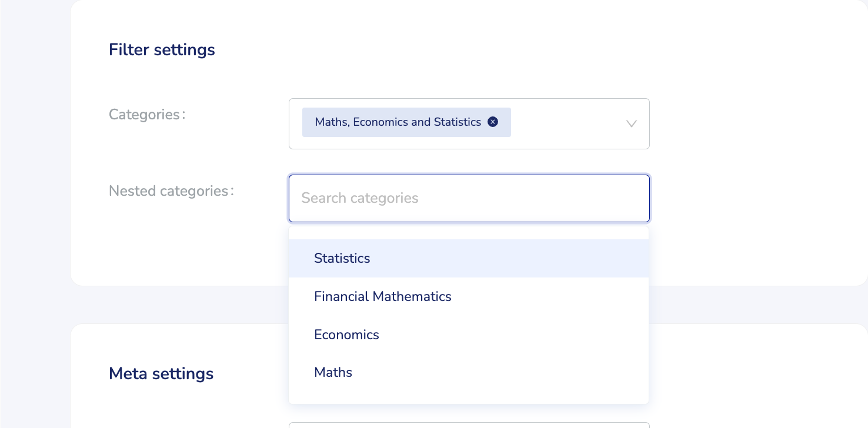This screenshot has width=868, height=428.
Task: Focus the Search categories input
Action: tap(469, 198)
